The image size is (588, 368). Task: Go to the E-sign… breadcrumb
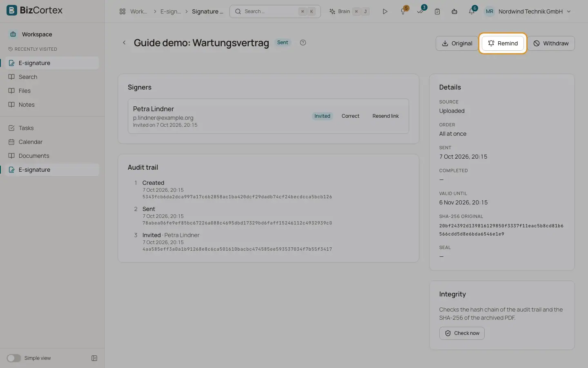coord(170,11)
